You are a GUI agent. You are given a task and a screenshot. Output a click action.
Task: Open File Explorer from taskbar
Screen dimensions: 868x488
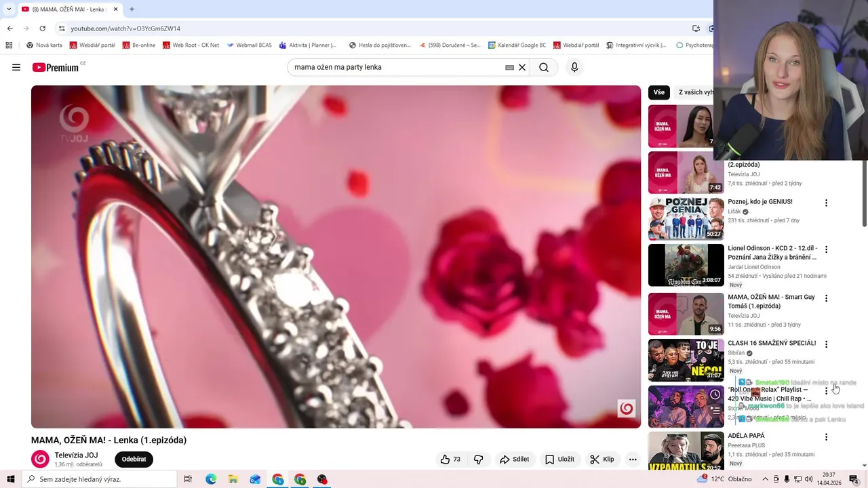233,479
